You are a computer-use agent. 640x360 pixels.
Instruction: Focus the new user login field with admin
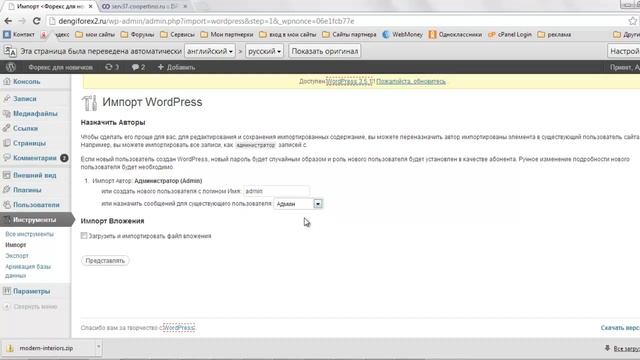276,191
